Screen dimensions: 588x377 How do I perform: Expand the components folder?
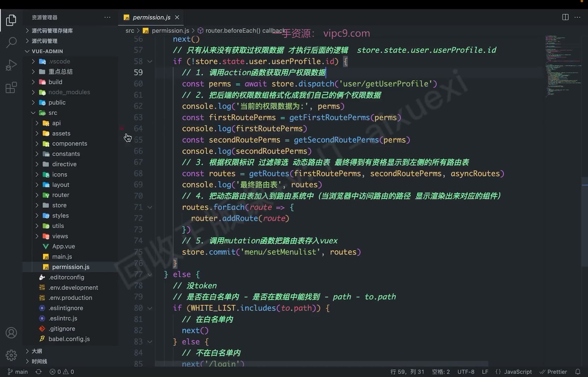tap(70, 144)
